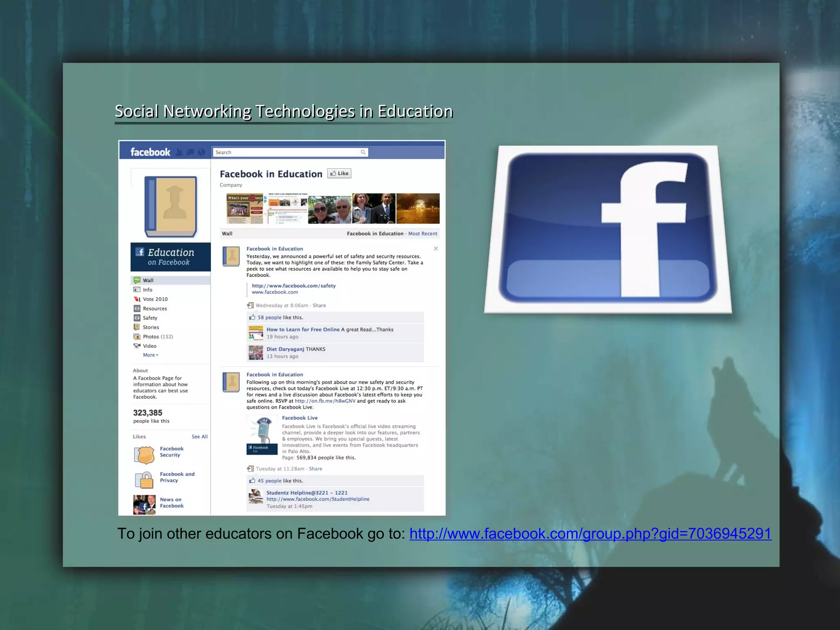The height and width of the screenshot is (630, 840).
Task: Click the Info icon in the sidebar
Action: [x=137, y=290]
